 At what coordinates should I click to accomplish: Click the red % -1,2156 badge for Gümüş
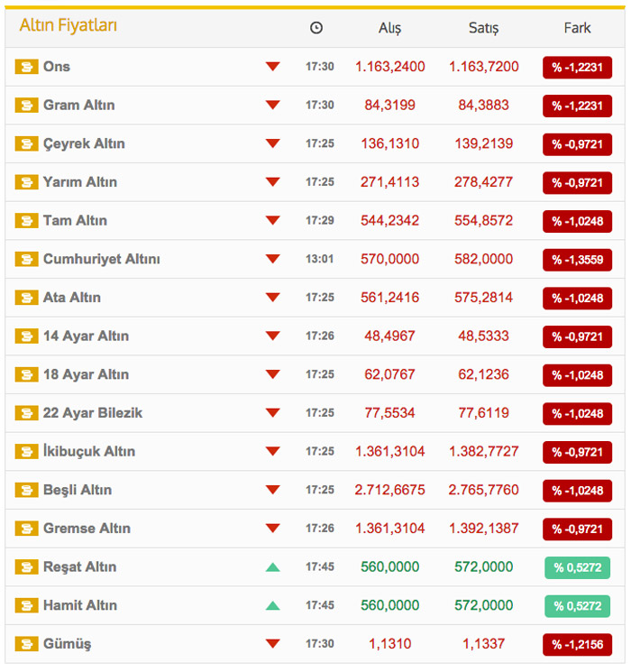(x=577, y=644)
